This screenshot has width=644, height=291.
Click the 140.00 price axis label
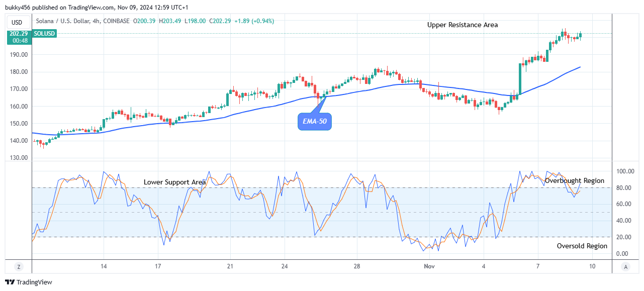[x=18, y=141]
